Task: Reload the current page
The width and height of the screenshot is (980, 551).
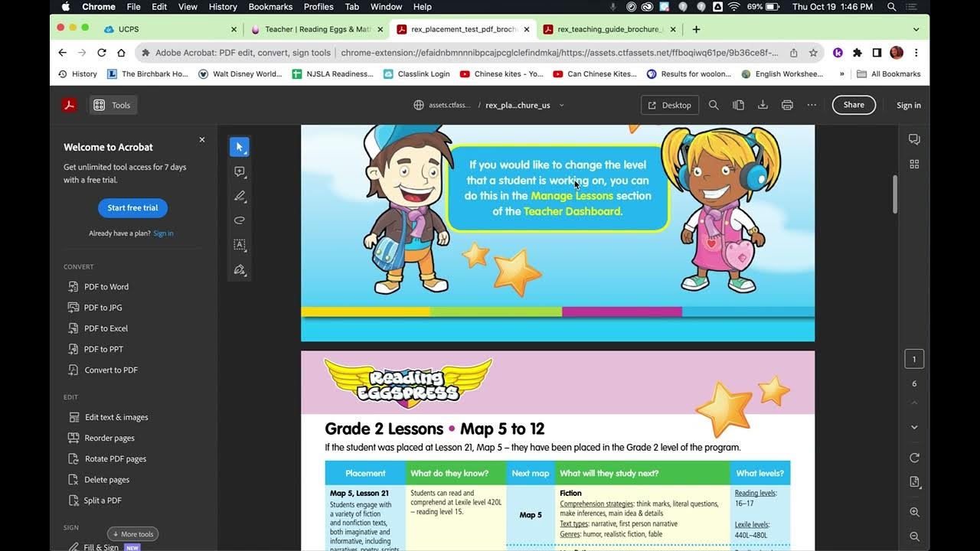Action: 102,53
